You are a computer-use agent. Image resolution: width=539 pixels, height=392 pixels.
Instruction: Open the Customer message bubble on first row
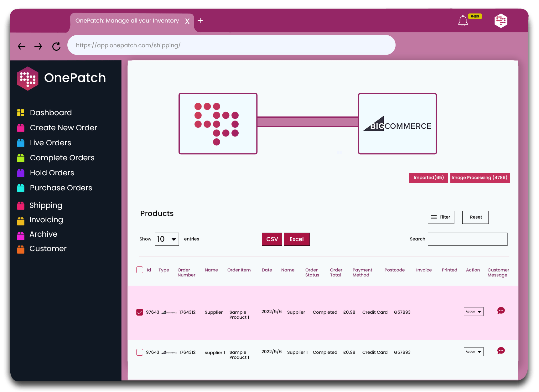pos(501,310)
